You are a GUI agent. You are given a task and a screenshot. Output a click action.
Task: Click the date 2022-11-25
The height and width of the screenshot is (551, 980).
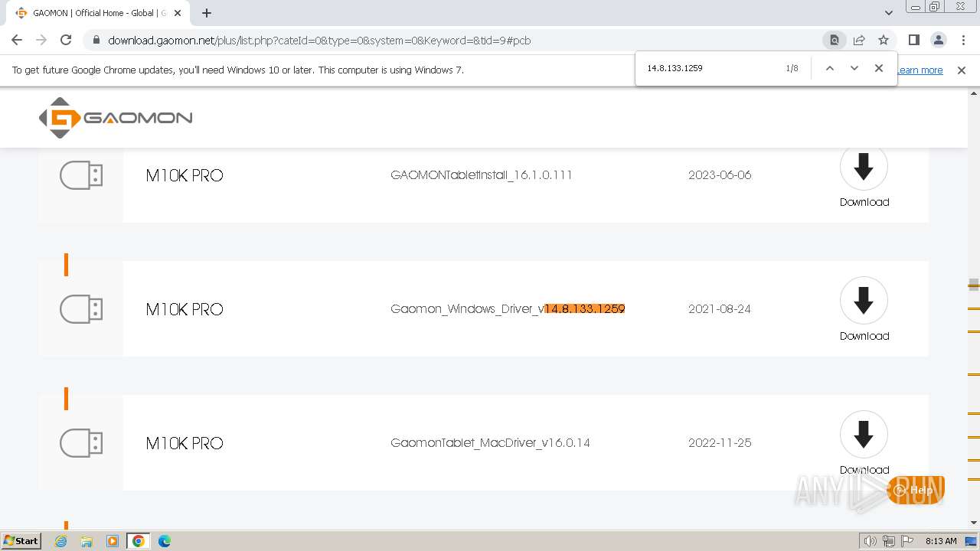(x=720, y=442)
